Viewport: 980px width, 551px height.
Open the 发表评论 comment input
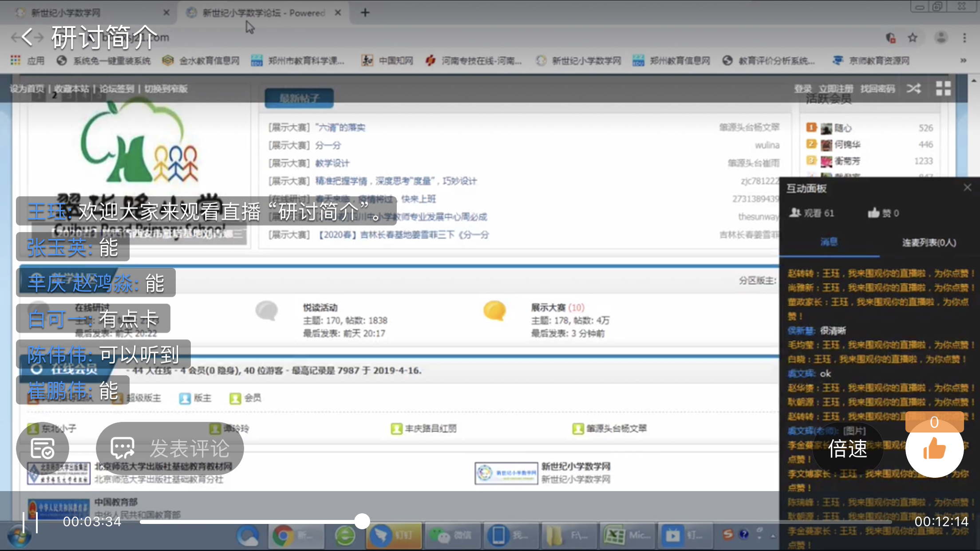[x=170, y=449]
